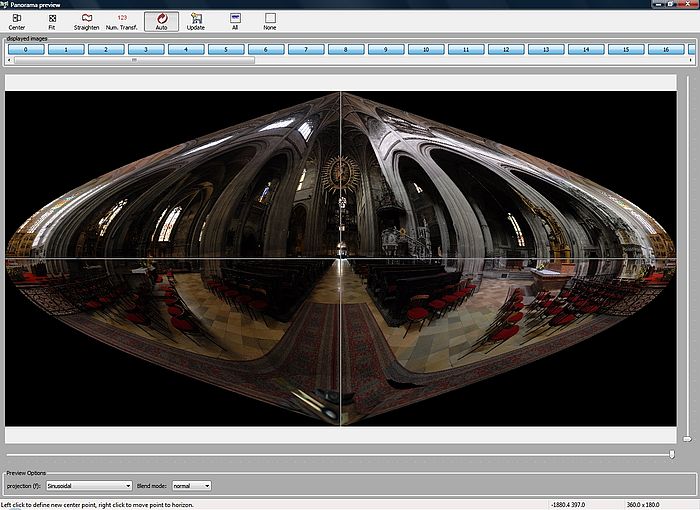
Task: Toggle image 9 button
Action: click(386, 49)
